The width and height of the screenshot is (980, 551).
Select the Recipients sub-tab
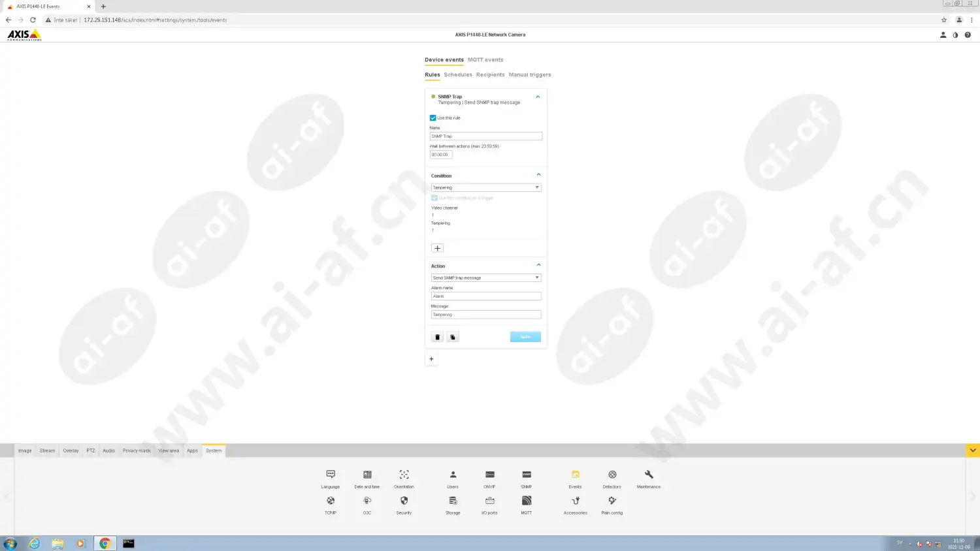pyautogui.click(x=490, y=75)
